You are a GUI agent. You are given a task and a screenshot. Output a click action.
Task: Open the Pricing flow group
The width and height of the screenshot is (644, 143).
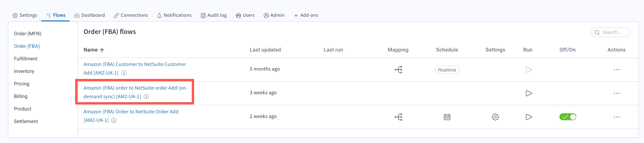click(22, 84)
